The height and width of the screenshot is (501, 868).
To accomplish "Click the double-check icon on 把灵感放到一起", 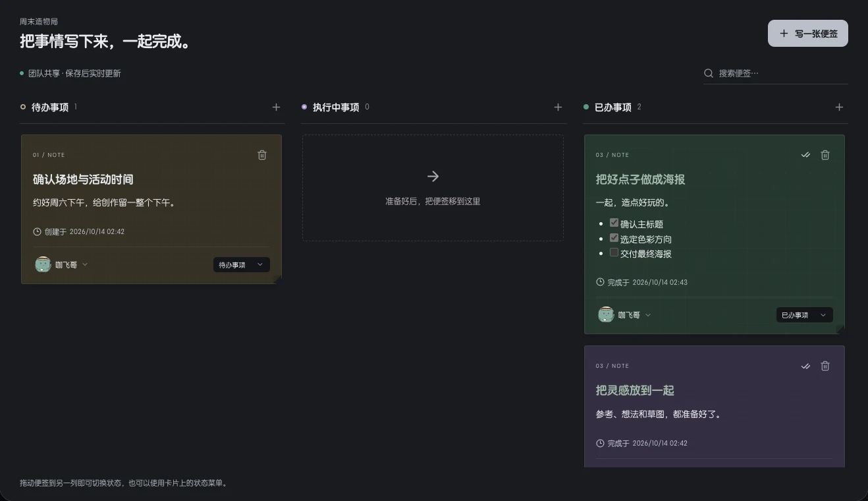I will click(805, 366).
